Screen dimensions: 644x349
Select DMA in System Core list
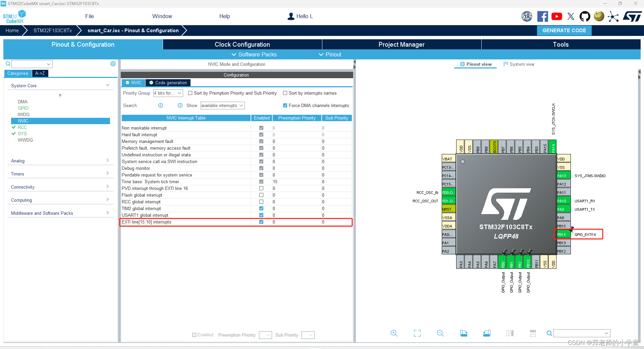(x=22, y=102)
